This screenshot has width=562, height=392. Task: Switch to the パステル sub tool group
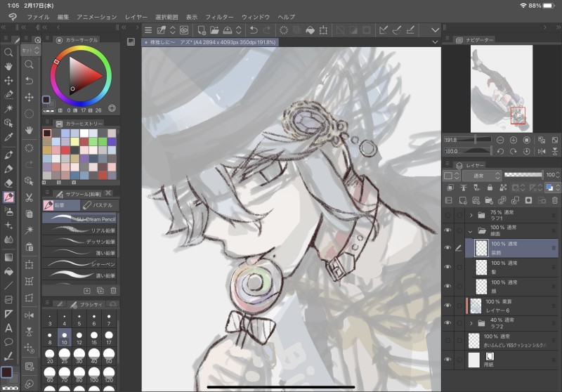[x=98, y=205]
